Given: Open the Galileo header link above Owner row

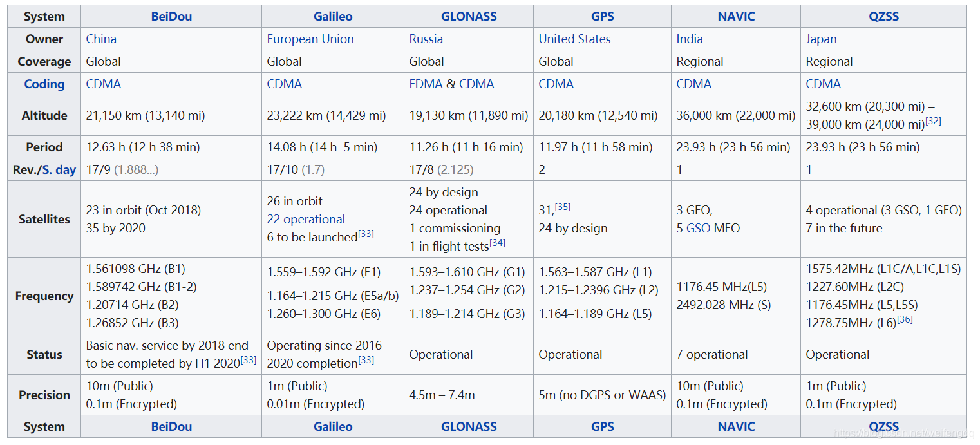Looking at the screenshot, I should tap(333, 16).
